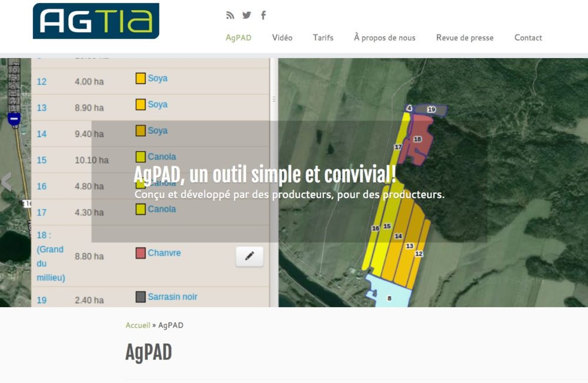Image resolution: width=588 pixels, height=383 pixels.
Task: Click the orange swatch for field 14 Soya
Action: tap(141, 131)
